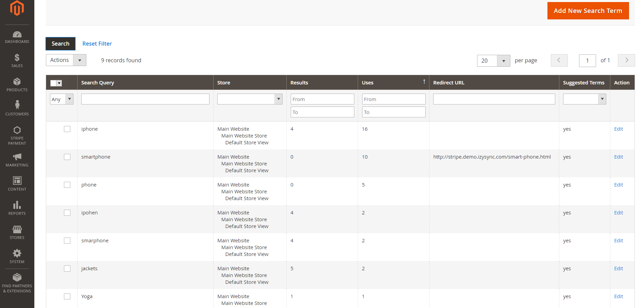Check the checkbox for the iphone row
The width and height of the screenshot is (644, 308).
[x=67, y=129]
